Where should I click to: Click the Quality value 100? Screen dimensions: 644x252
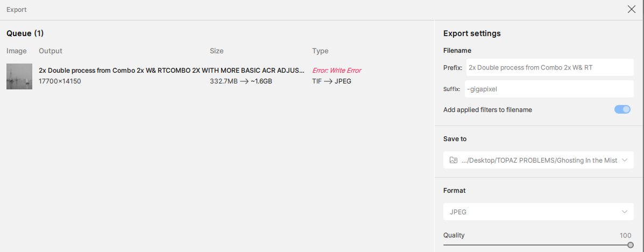tap(625, 235)
